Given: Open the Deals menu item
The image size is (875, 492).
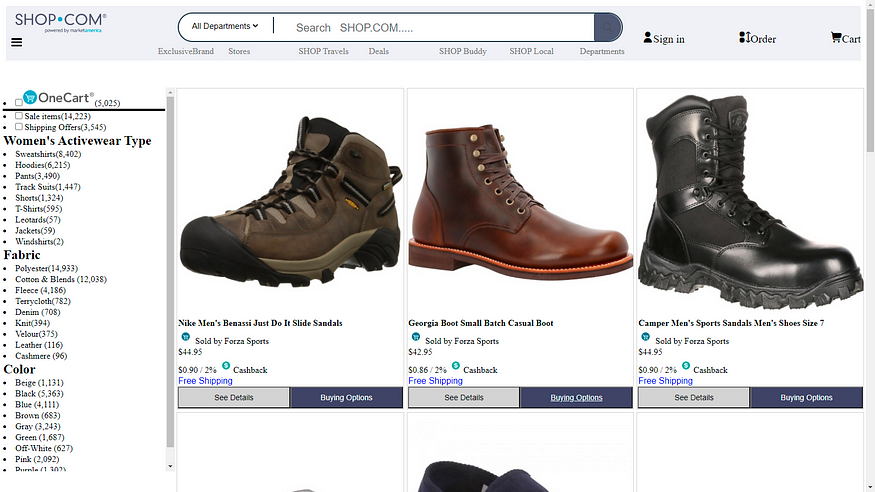Looking at the screenshot, I should click(378, 51).
